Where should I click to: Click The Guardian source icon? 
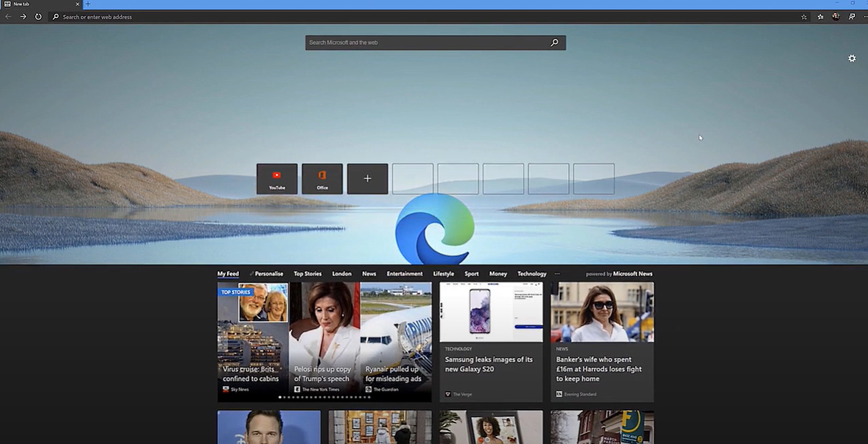click(369, 389)
